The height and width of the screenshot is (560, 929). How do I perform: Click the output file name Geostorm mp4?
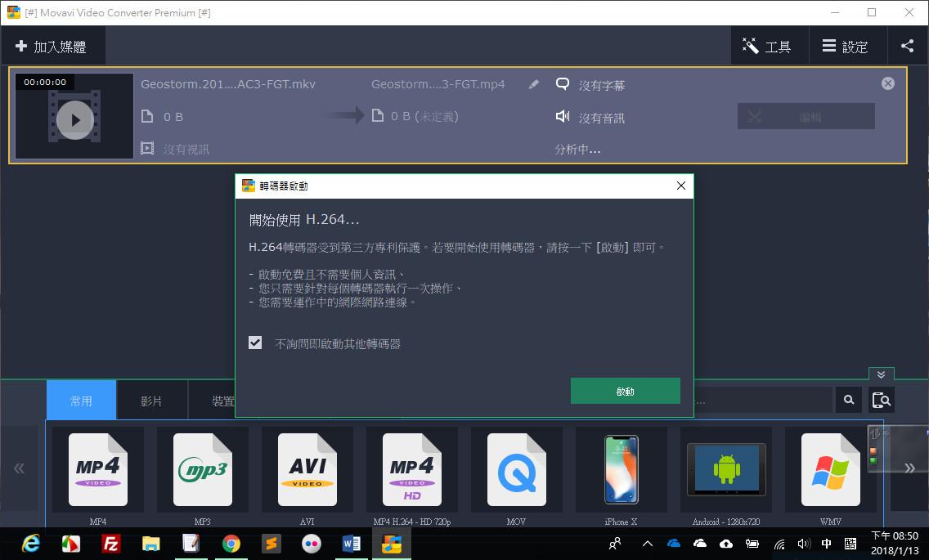point(438,84)
